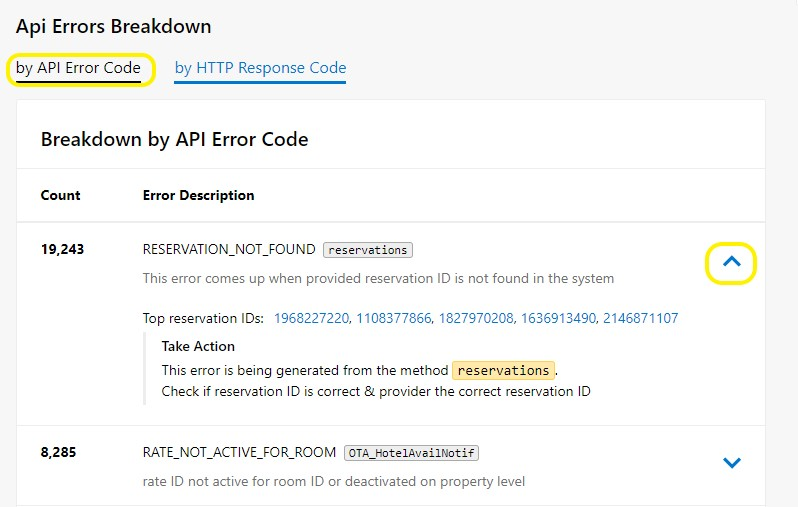Click the RATE_NOT_ACTIVE_FOR_ROOM error name
The image size is (798, 507).
click(239, 453)
